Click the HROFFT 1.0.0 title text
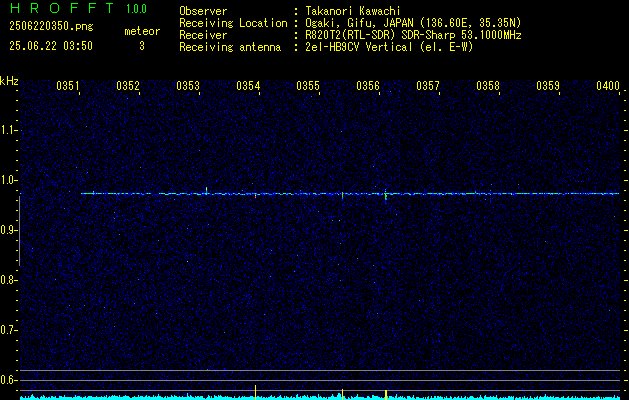Viewport: 629px width, 400px height. [79, 8]
